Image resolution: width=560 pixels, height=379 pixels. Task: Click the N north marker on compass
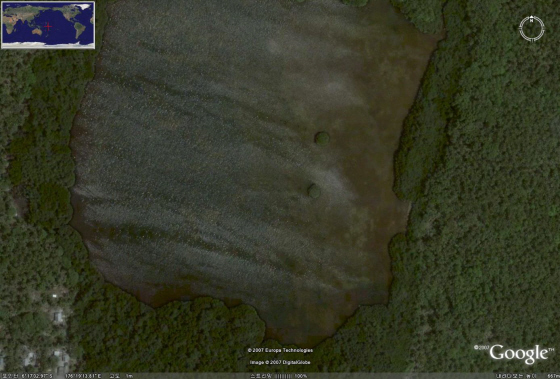pyautogui.click(x=532, y=20)
